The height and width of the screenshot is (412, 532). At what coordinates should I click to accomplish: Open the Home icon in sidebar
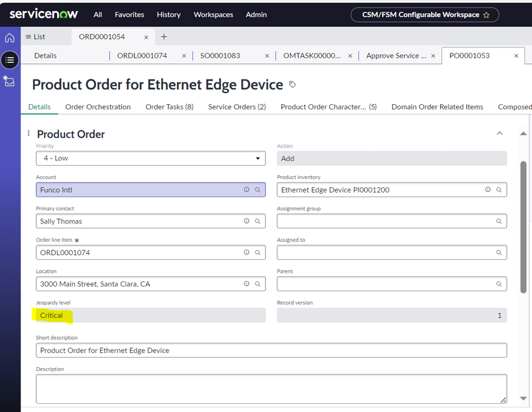point(10,37)
